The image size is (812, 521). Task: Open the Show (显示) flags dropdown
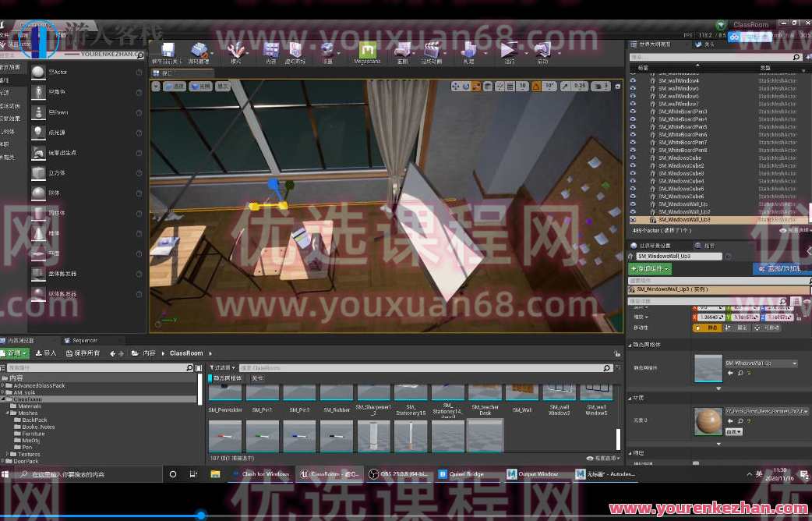point(224,86)
